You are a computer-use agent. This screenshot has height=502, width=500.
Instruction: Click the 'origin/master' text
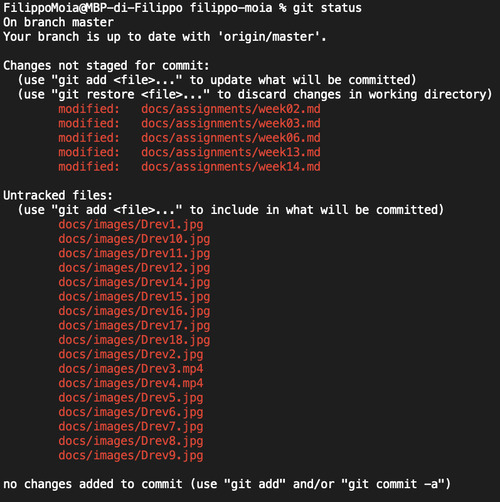[269, 37]
